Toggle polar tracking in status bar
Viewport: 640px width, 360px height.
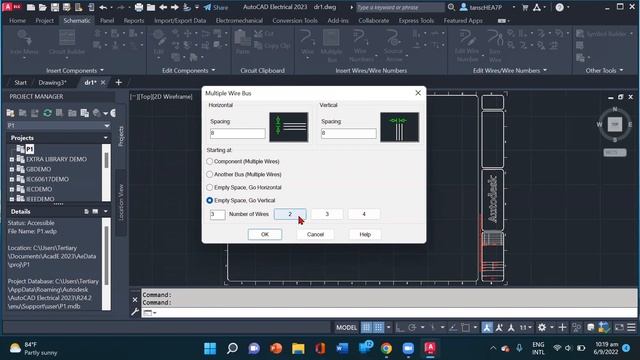click(412, 327)
